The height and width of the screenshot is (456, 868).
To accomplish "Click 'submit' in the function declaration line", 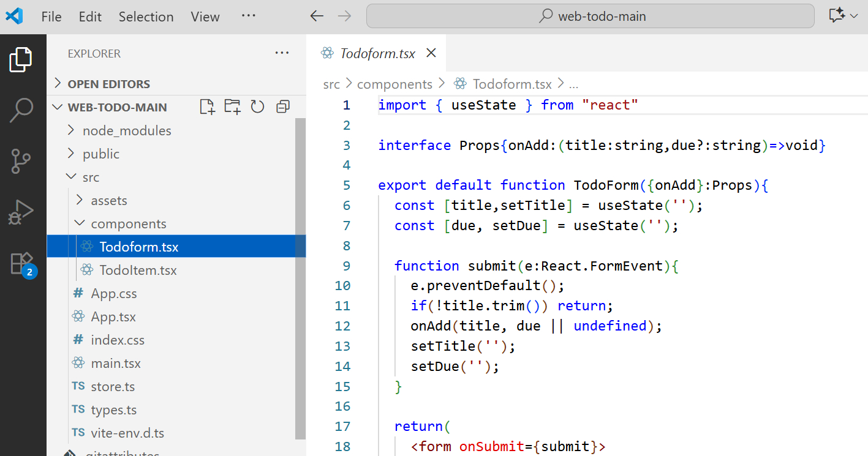I will click(492, 266).
